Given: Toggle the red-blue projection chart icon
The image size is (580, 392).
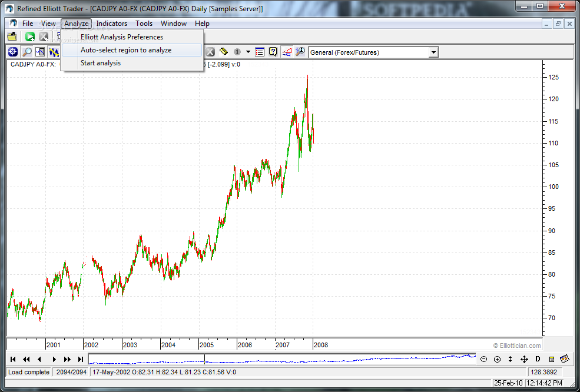Looking at the screenshot, I should (x=287, y=52).
